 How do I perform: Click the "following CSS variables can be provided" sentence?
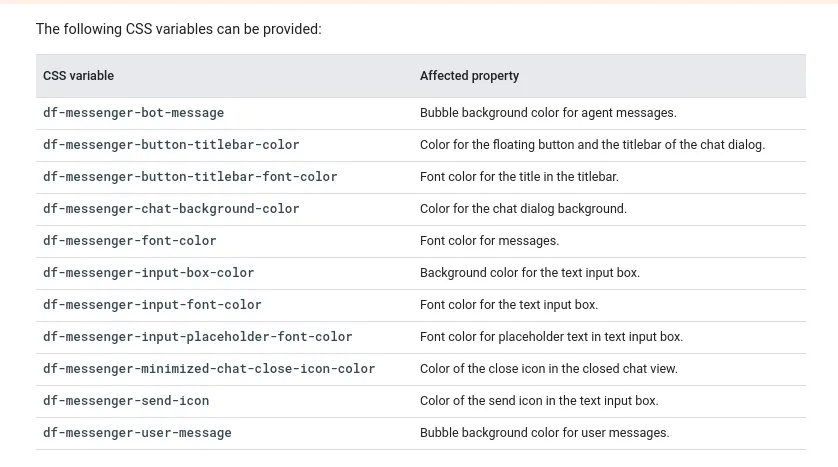pyautogui.click(x=179, y=29)
